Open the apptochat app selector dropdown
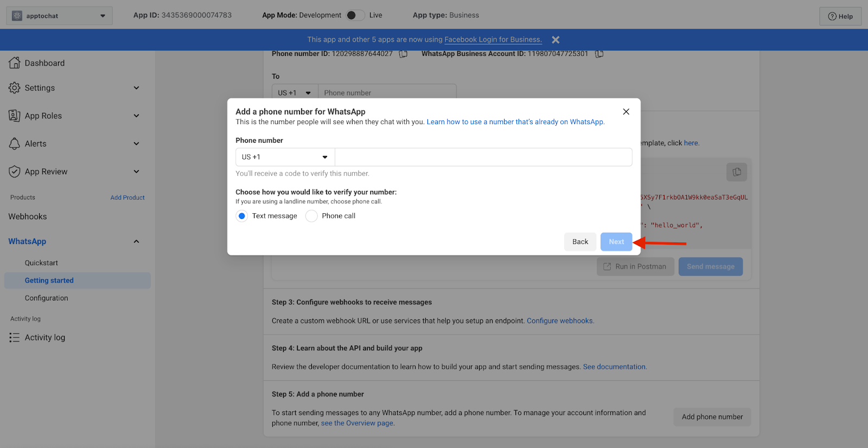The width and height of the screenshot is (868, 448). [59, 16]
